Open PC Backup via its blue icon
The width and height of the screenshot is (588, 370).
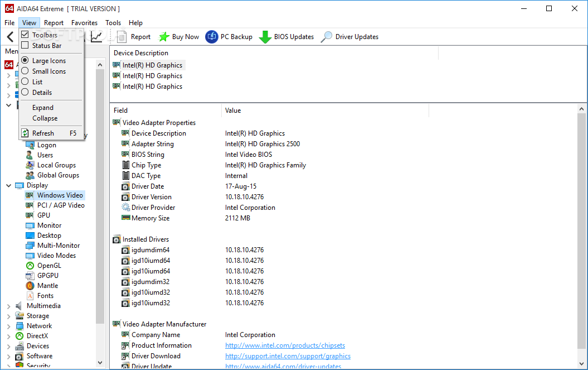click(x=211, y=36)
